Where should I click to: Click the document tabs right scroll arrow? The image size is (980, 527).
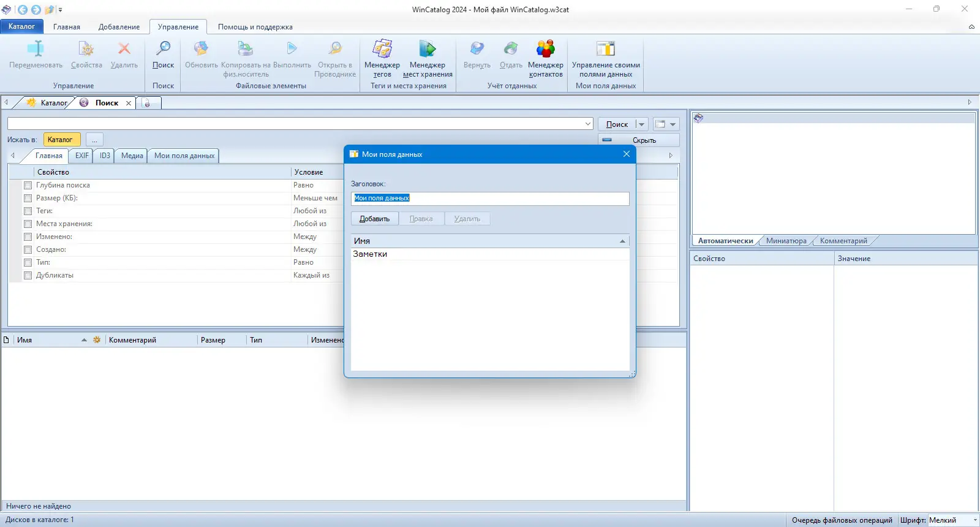[x=970, y=102]
